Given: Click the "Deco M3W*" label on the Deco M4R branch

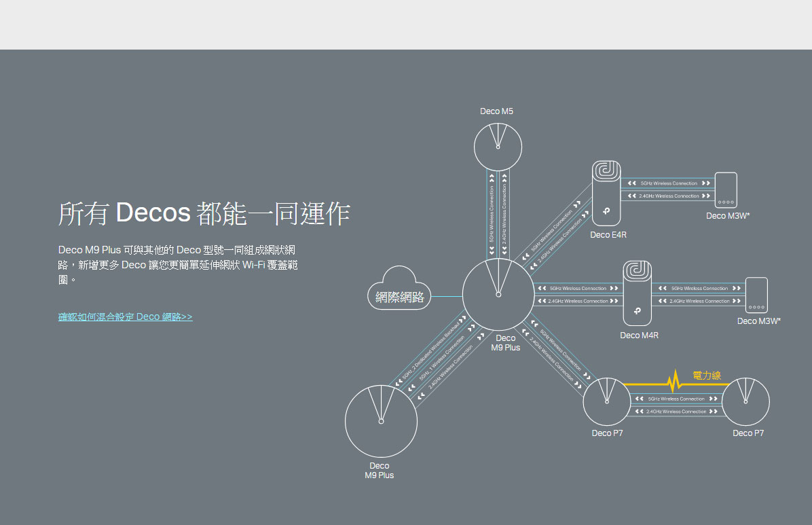Looking at the screenshot, I should (758, 321).
